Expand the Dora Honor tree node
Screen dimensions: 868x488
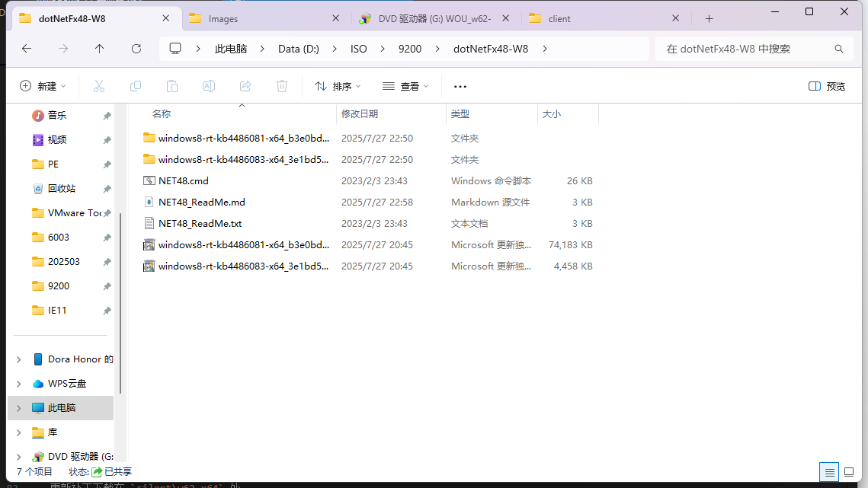[19, 359]
